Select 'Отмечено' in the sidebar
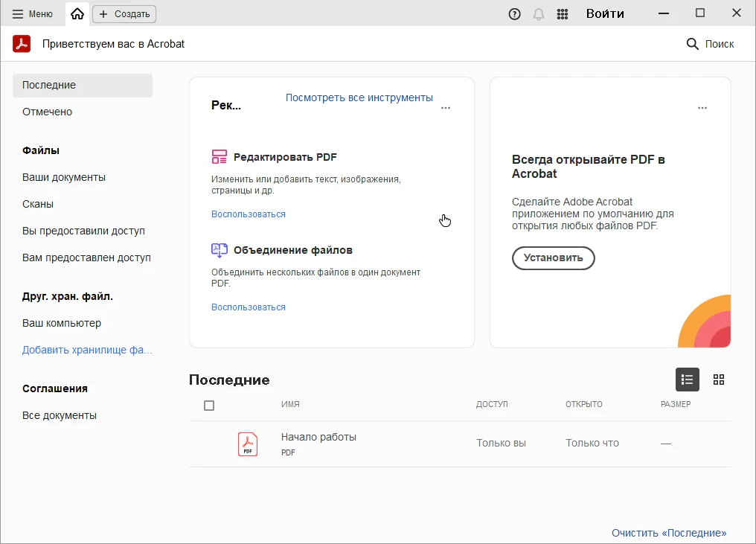The image size is (756, 544). [x=47, y=112]
